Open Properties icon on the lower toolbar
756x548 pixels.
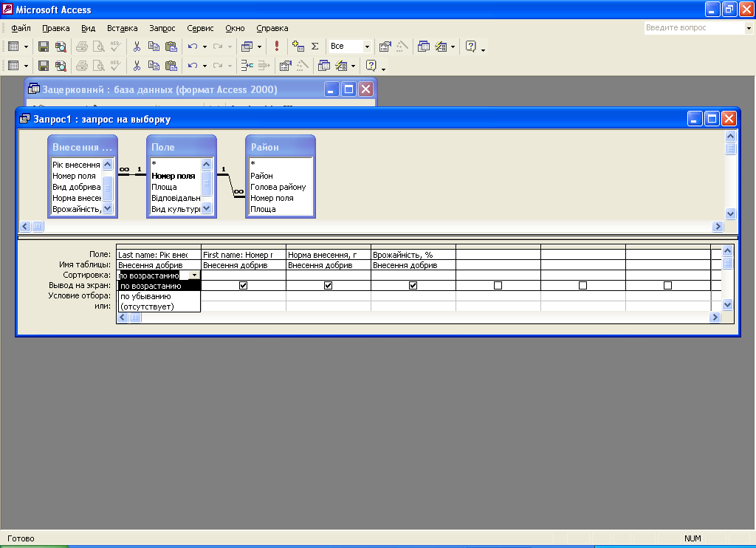pyautogui.click(x=286, y=66)
